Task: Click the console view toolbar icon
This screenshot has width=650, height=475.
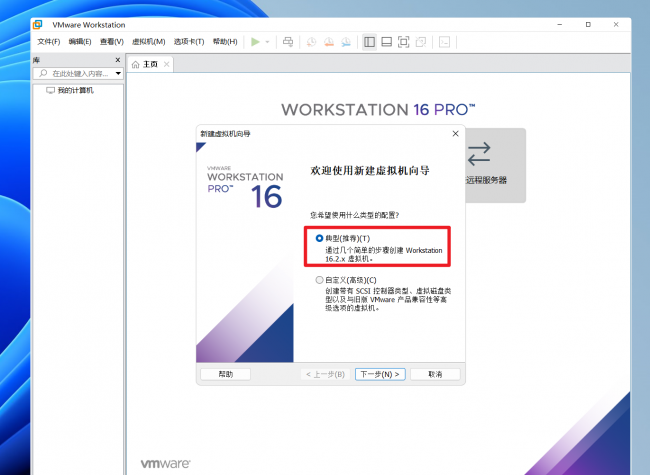Action: pyautogui.click(x=444, y=42)
